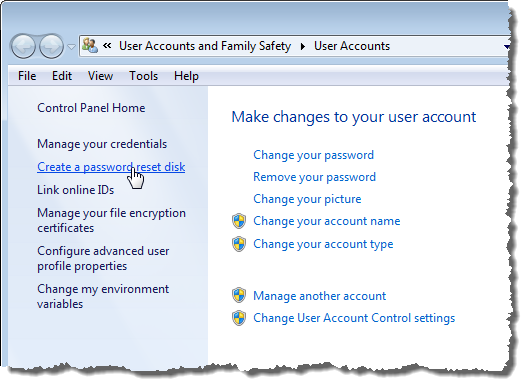Click Change User Account Control settings link

click(x=354, y=318)
